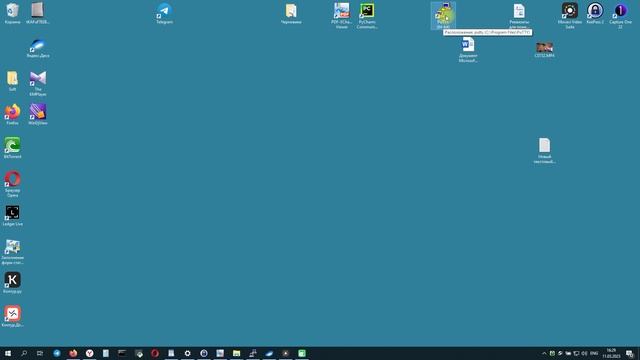
Task: Open Opera from the taskbar
Action: pos(155,353)
